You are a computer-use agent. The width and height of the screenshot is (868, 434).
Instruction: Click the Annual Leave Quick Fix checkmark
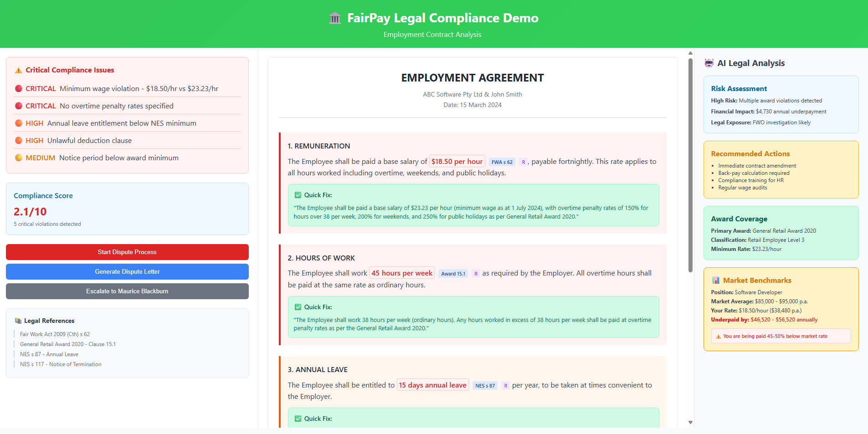298,419
